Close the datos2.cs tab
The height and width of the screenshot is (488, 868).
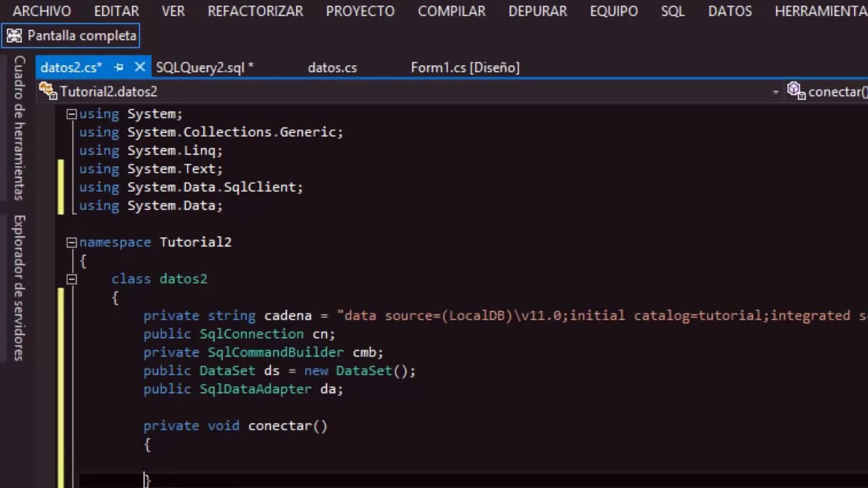140,66
